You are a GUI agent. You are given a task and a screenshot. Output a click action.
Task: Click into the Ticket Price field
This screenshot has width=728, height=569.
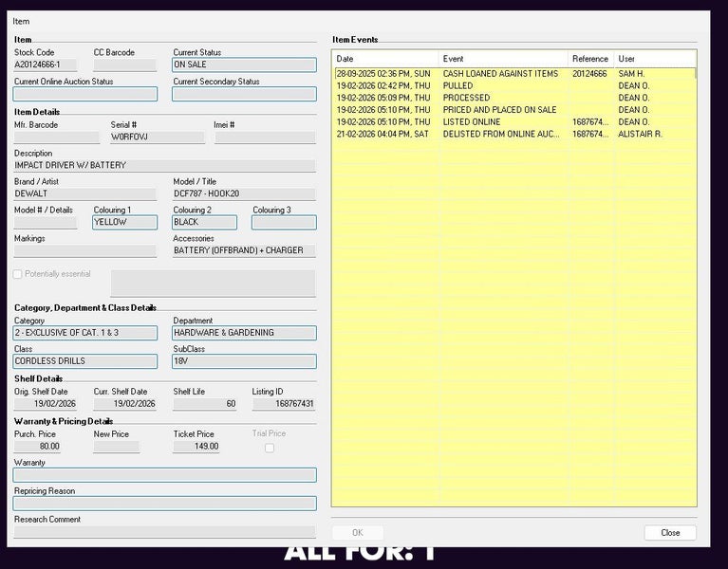click(x=196, y=447)
